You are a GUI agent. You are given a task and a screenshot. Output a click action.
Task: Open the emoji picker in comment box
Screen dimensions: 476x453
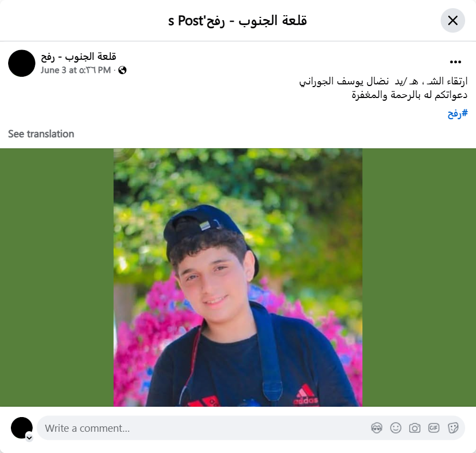pyautogui.click(x=395, y=428)
